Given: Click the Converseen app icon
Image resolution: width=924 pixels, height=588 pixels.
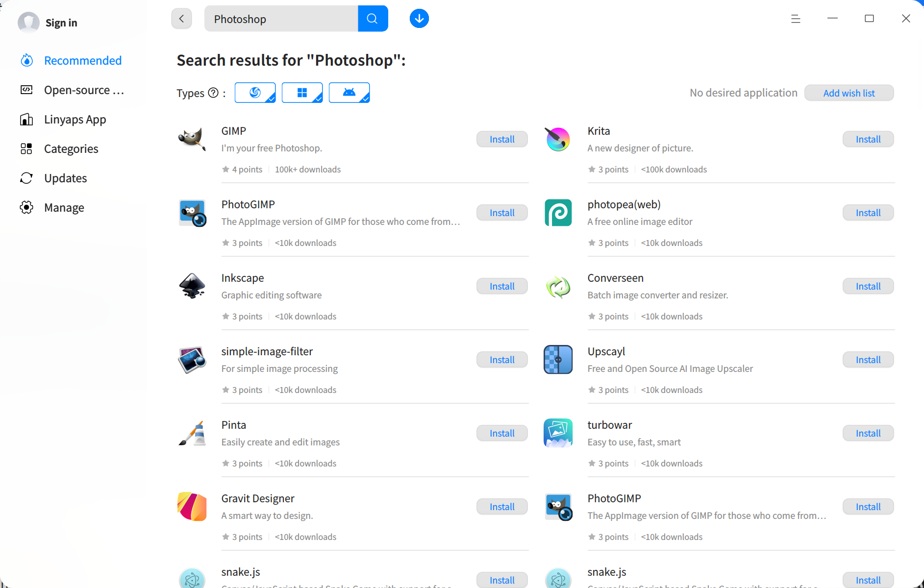Looking at the screenshot, I should click(558, 286).
